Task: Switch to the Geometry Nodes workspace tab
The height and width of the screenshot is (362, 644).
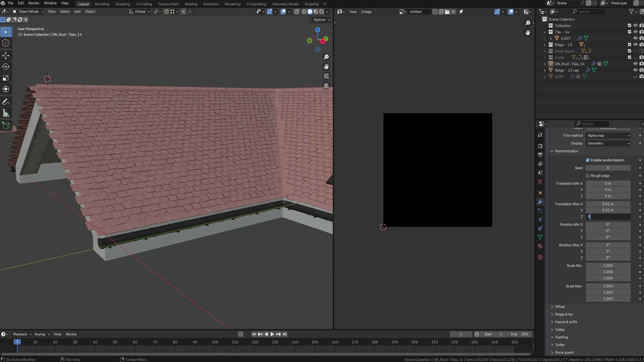Action: (x=285, y=4)
